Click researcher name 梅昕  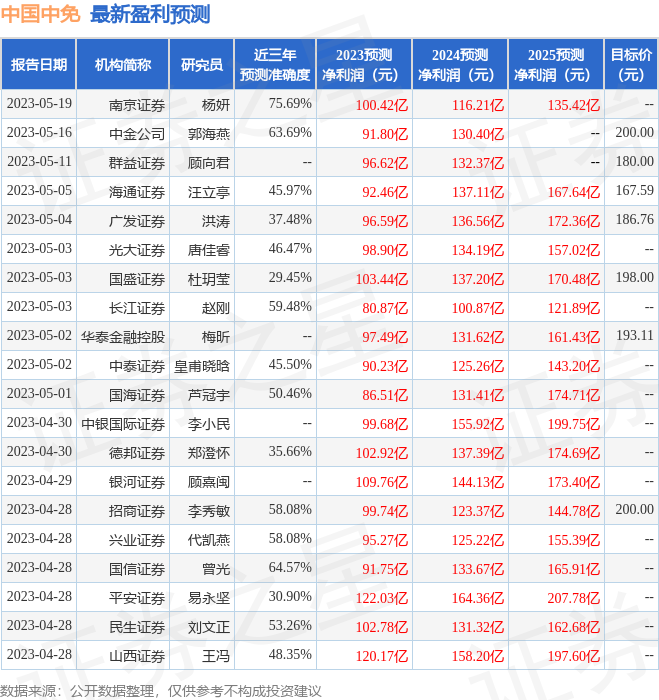click(216, 337)
